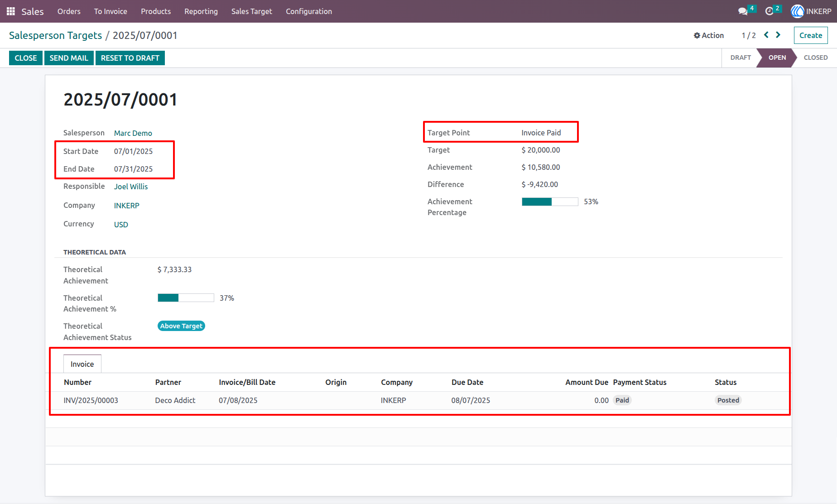Image resolution: width=837 pixels, height=504 pixels.
Task: Open the conversations chat icon
Action: coord(743,11)
